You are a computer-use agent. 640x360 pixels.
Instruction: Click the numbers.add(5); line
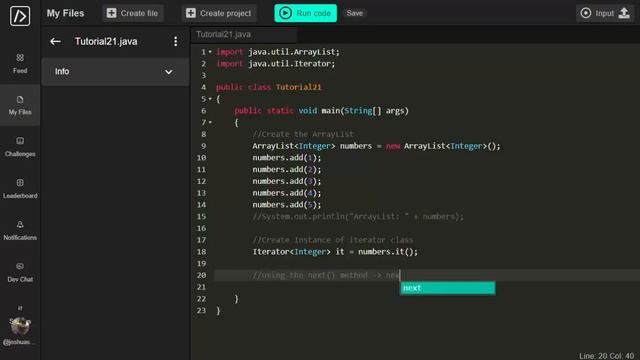(x=287, y=205)
